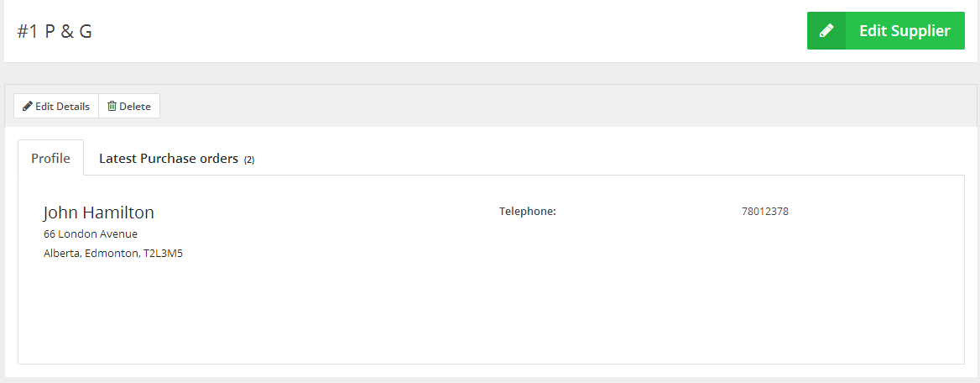The width and height of the screenshot is (980, 383).
Task: Click the trash can icon
Action: 112,107
